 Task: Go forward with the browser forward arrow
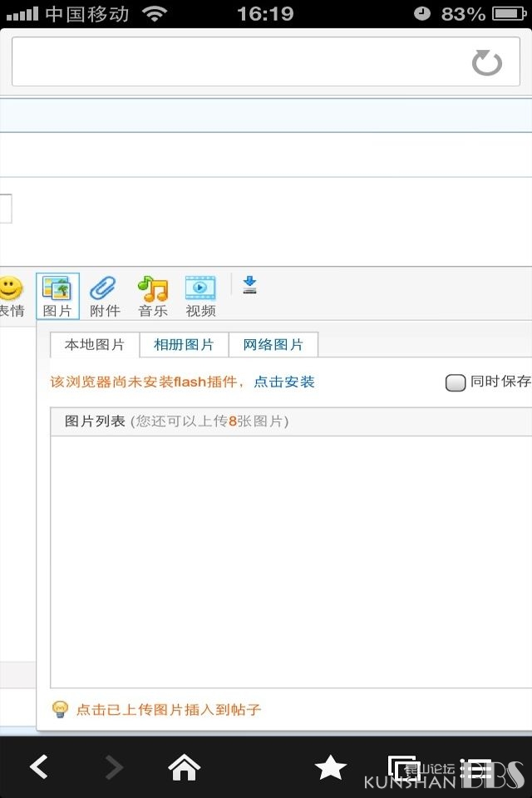[114, 767]
